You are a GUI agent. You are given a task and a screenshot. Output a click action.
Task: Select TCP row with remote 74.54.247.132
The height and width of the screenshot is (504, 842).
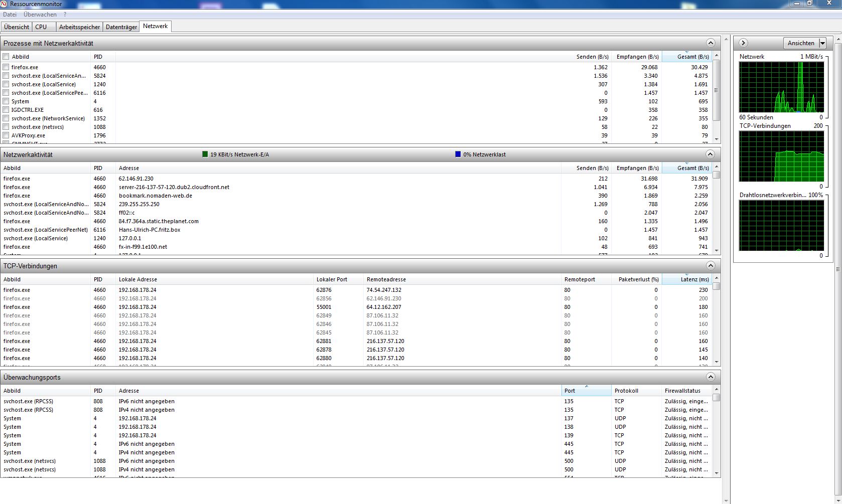(x=356, y=290)
